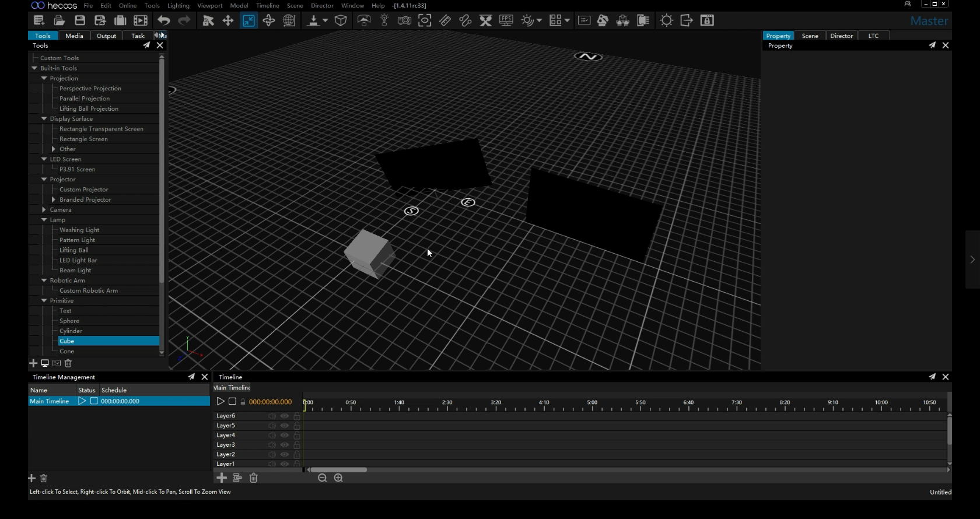The height and width of the screenshot is (519, 980).
Task: Expand the Branded Projector node
Action: (54, 199)
